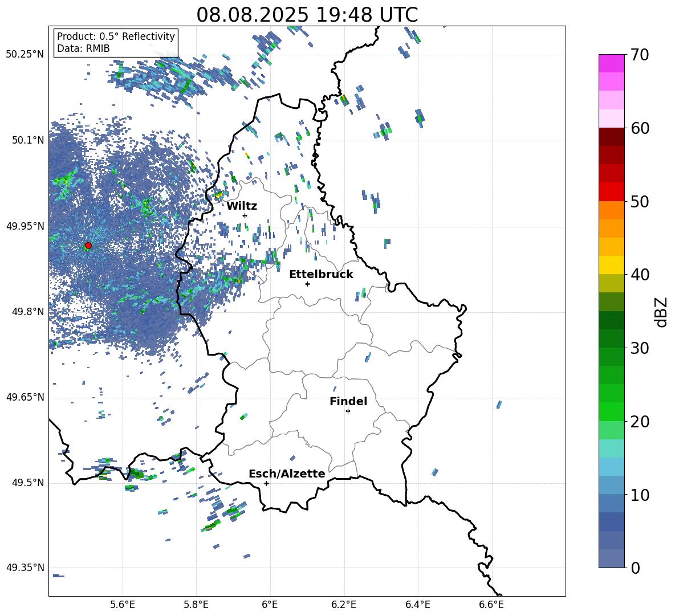Click the 50.1°N latitude label
Image resolution: width=675 pixels, height=616 pixels.
pyautogui.click(x=28, y=140)
